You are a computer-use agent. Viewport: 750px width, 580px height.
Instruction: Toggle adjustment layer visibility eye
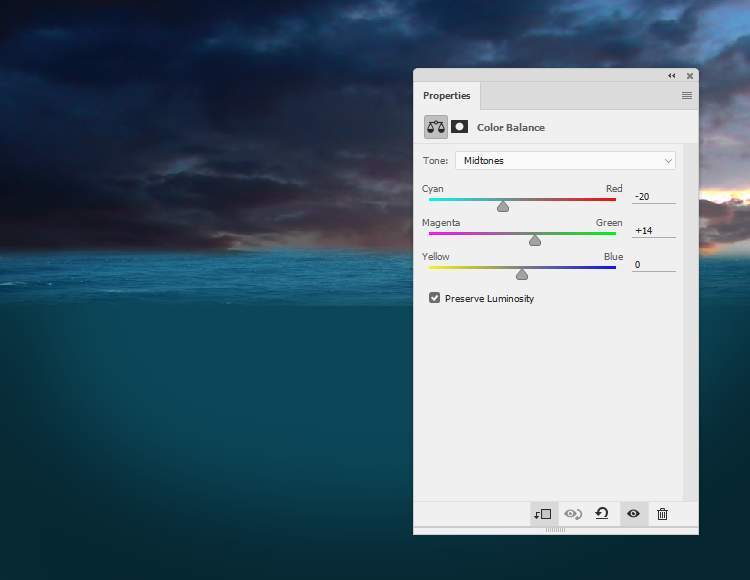[x=633, y=514]
